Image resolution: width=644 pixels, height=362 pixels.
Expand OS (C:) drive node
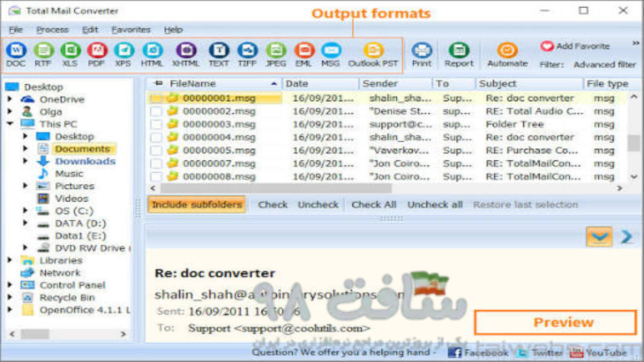click(25, 211)
